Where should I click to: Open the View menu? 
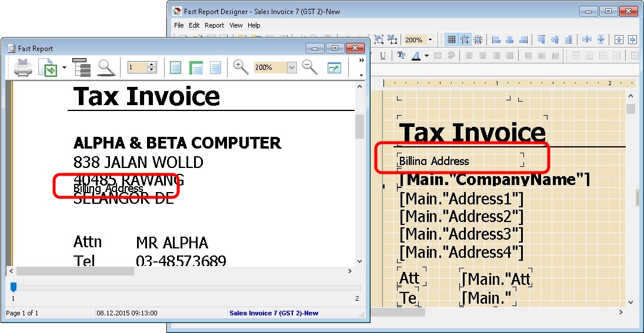point(236,25)
